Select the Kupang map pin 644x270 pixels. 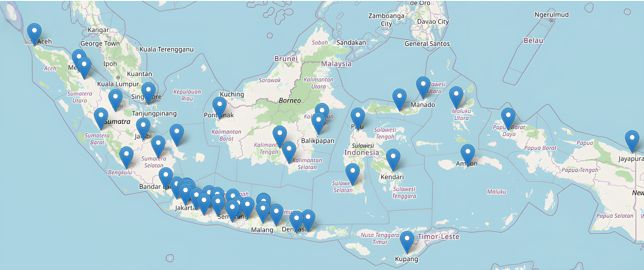[x=407, y=240]
